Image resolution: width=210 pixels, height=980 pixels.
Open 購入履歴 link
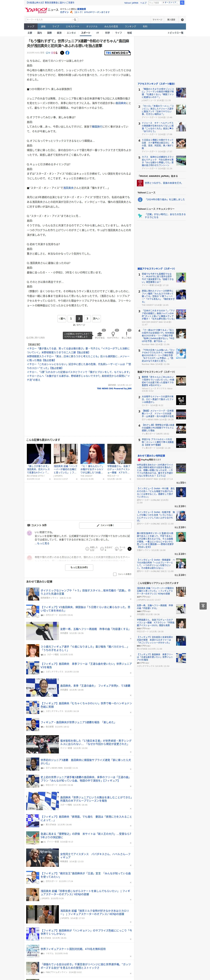pos(171,19)
